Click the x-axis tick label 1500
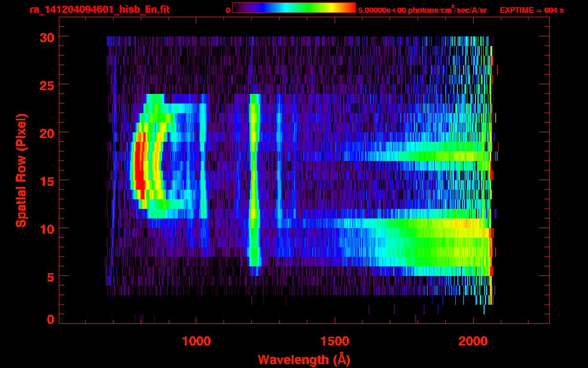 click(335, 341)
